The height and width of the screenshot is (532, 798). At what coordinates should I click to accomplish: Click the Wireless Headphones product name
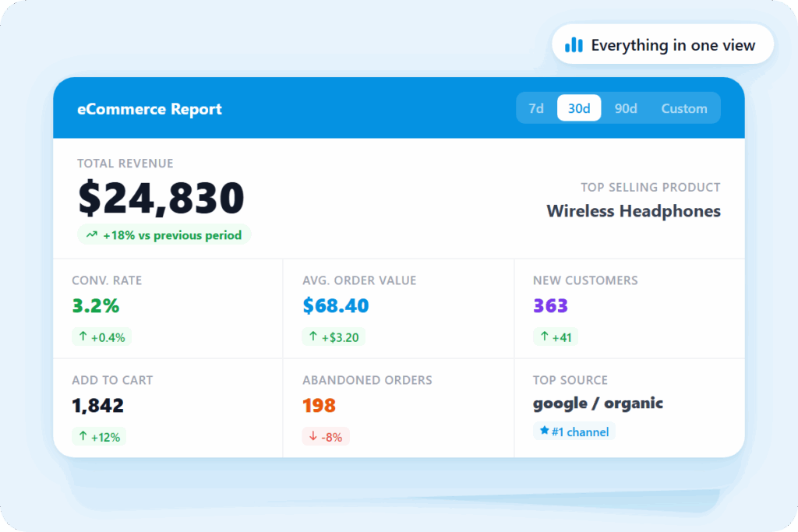633,211
